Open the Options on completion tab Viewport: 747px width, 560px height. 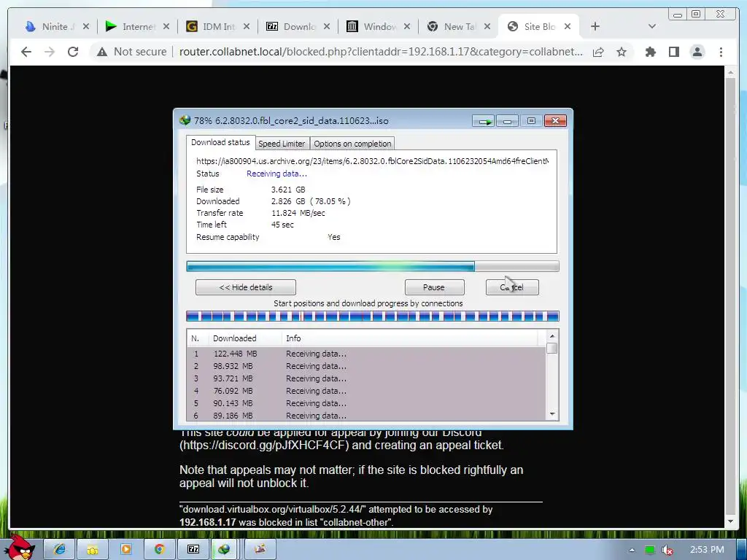[352, 144]
